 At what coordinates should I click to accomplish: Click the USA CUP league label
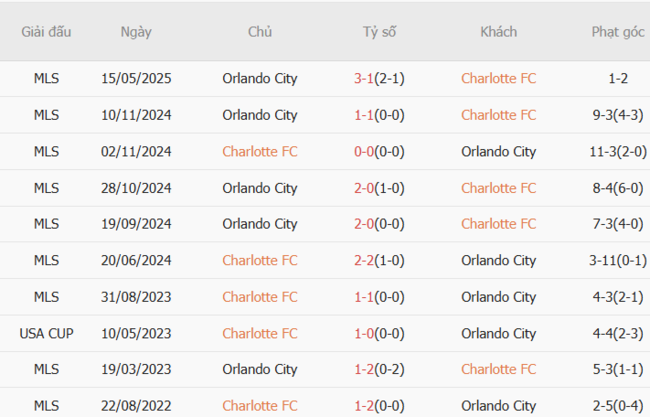click(46, 333)
